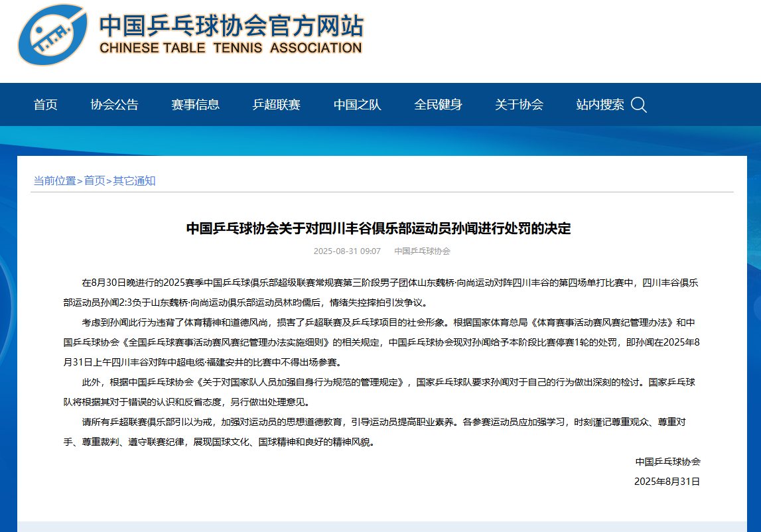Click the publish time 2025-08-31 09:07
This screenshot has width=761, height=532.
point(347,251)
